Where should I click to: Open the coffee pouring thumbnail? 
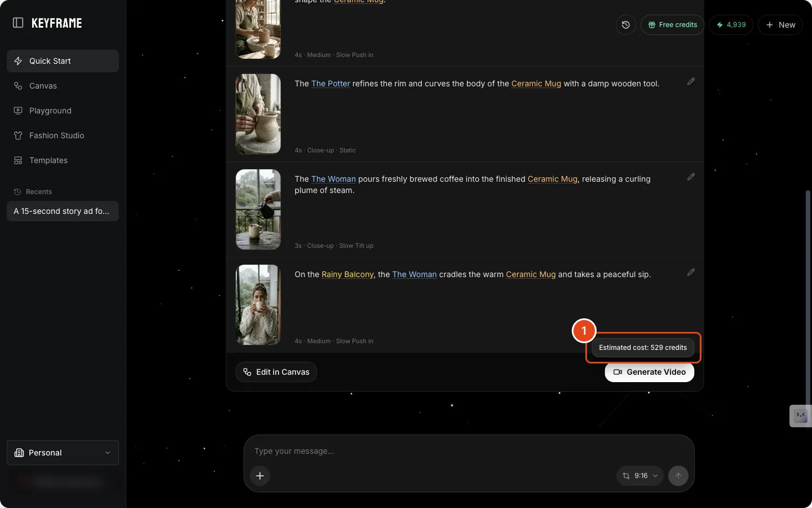[258, 209]
